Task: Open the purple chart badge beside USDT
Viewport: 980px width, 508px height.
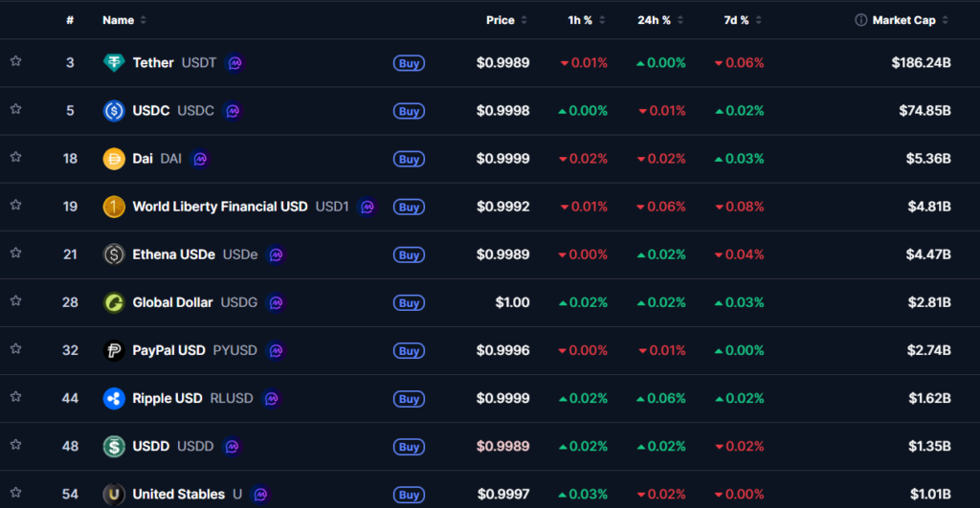Action: click(235, 63)
